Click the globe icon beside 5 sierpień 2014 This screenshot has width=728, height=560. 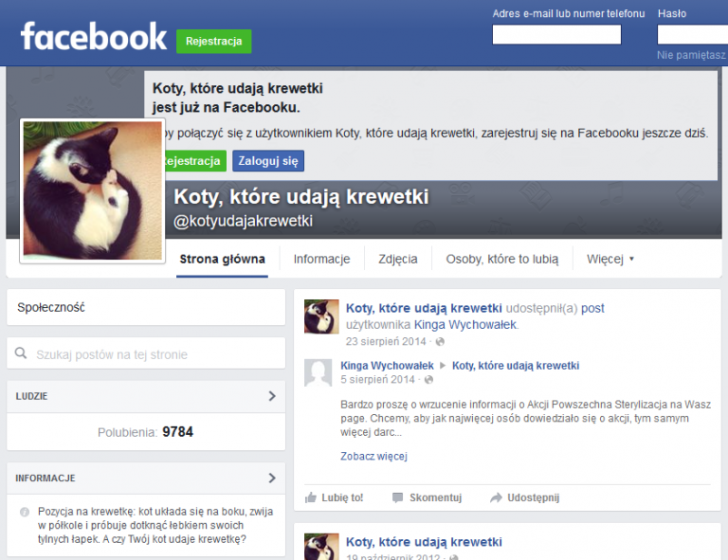[x=429, y=380]
